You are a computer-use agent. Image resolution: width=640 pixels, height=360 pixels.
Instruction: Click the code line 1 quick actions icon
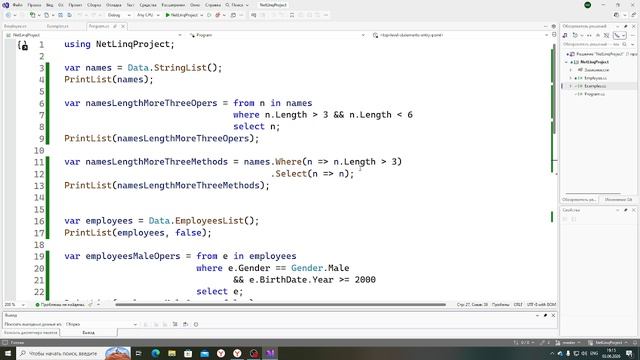23,45
